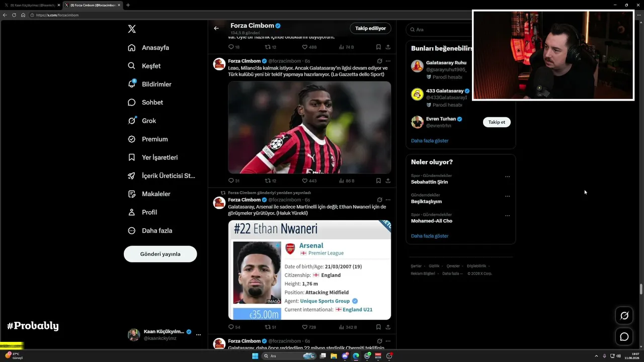Click the X logo above Anasayfa
This screenshot has height=362, width=644.
[132, 29]
